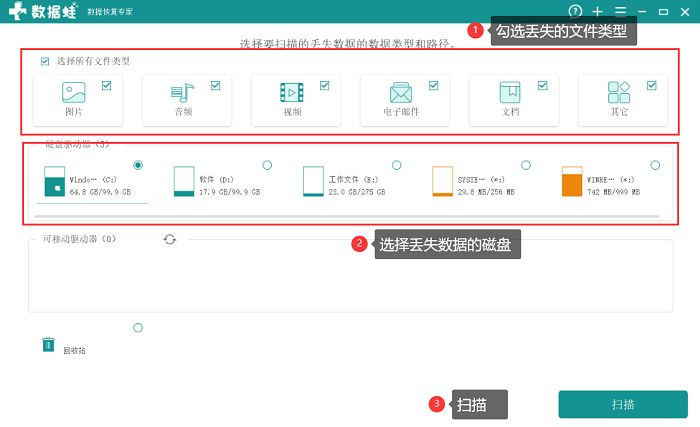Viewport: 700px width, 427px height.
Task: Select the 软件 D: drive radio button
Action: coord(267,165)
